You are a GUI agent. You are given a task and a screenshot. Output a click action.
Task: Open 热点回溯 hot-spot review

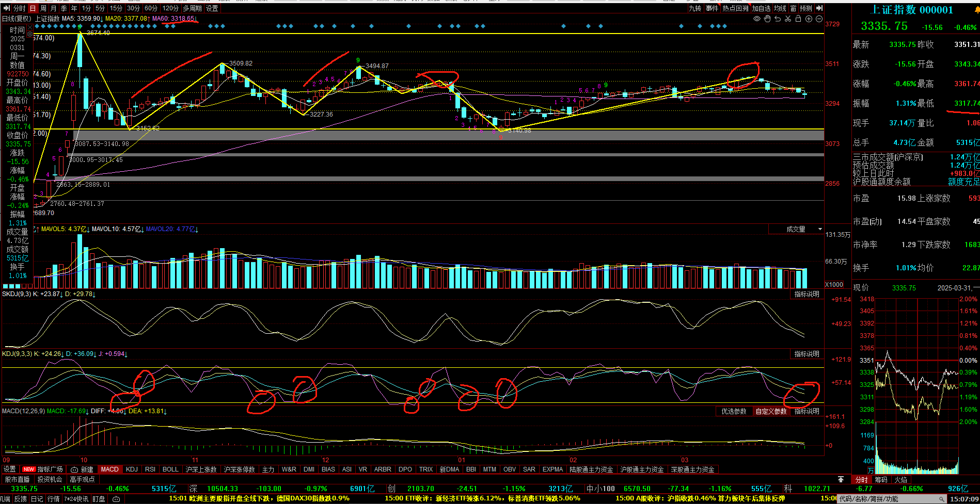tap(735, 8)
